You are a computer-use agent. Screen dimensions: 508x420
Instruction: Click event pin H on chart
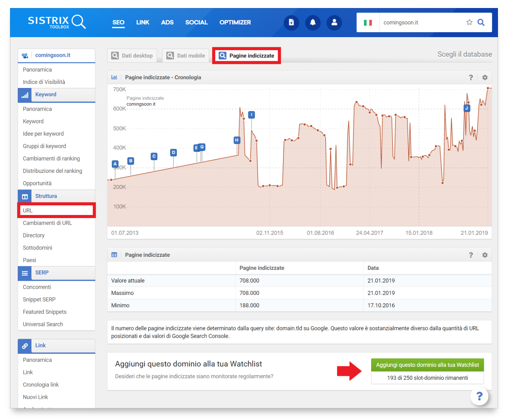(237, 140)
